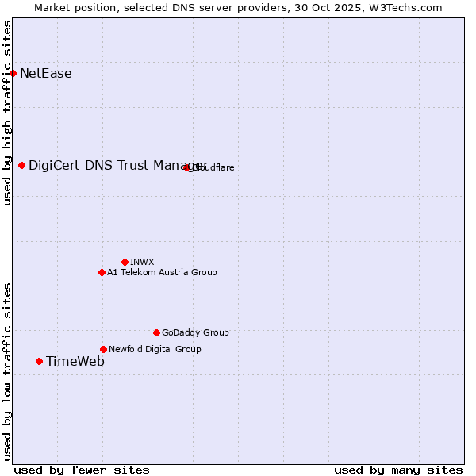Click the DigiCert DNS Trust Manager data point
Image resolution: width=476 pixels, height=476 pixels.
pos(22,166)
